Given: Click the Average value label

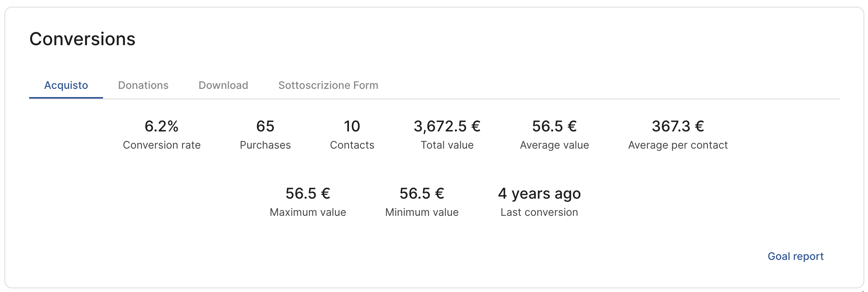Looking at the screenshot, I should [x=554, y=145].
